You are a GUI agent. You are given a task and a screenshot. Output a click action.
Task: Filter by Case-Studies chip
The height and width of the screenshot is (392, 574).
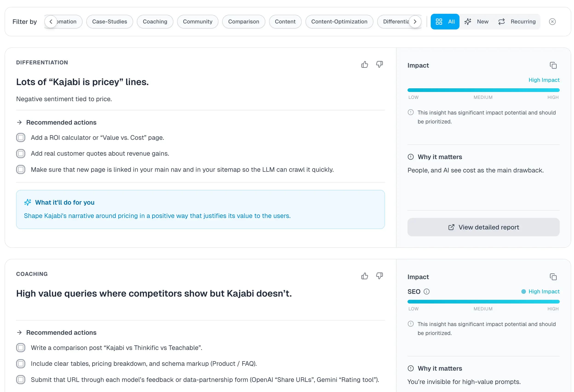click(x=109, y=22)
